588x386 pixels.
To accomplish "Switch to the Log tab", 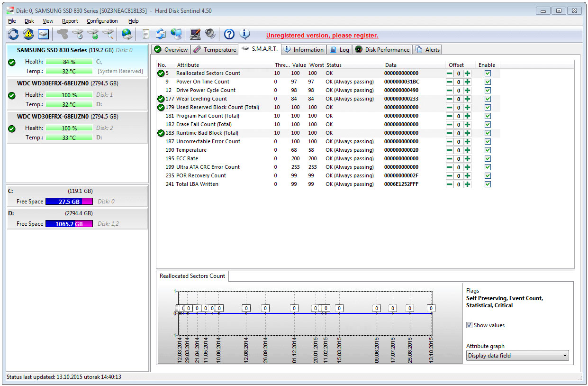I will [339, 50].
